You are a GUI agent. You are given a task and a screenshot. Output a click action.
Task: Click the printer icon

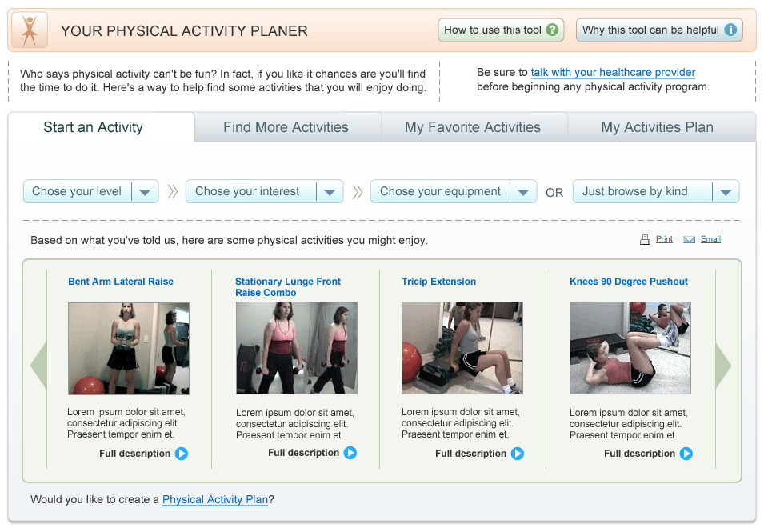[645, 239]
